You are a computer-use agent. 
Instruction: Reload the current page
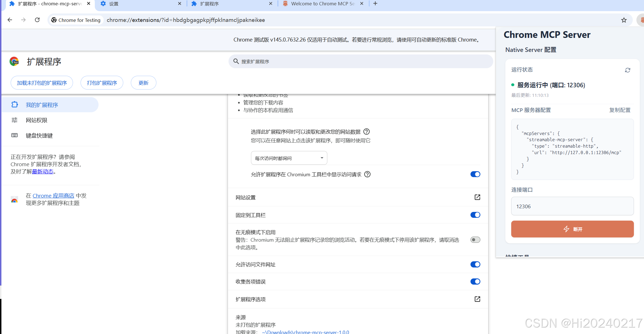point(37,20)
